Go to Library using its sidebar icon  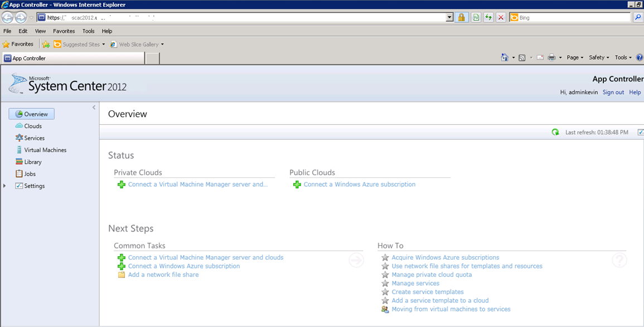point(19,162)
